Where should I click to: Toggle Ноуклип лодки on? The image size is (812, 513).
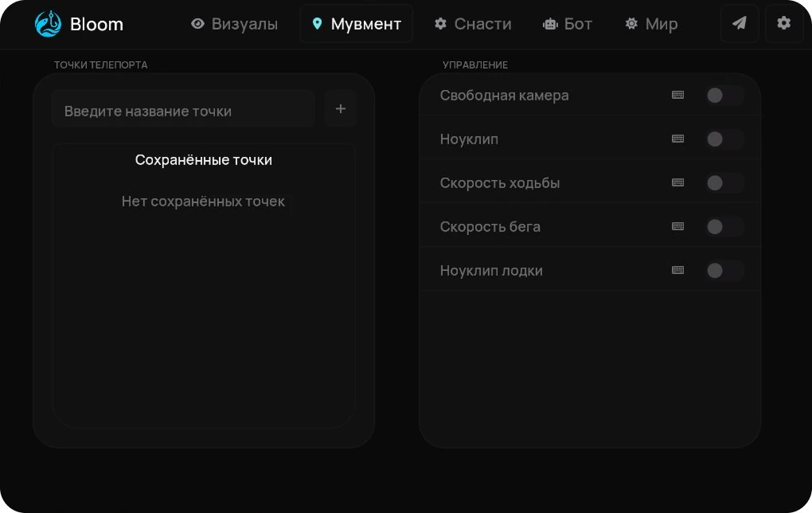point(724,270)
